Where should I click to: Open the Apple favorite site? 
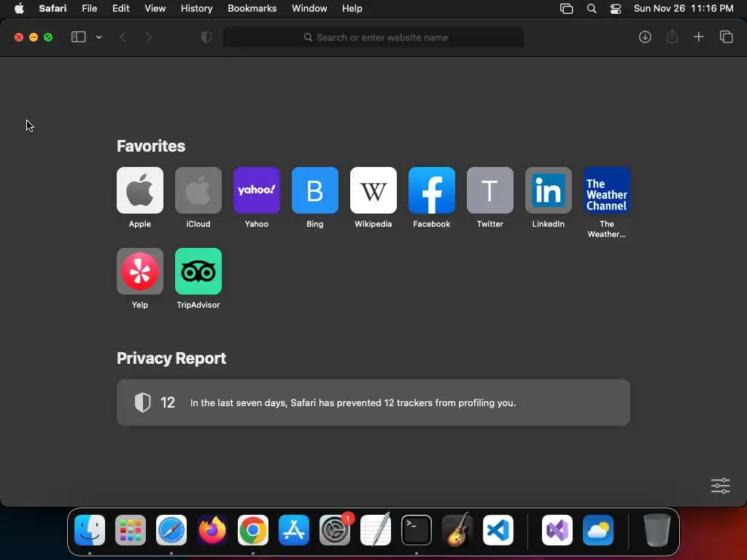coord(139,190)
